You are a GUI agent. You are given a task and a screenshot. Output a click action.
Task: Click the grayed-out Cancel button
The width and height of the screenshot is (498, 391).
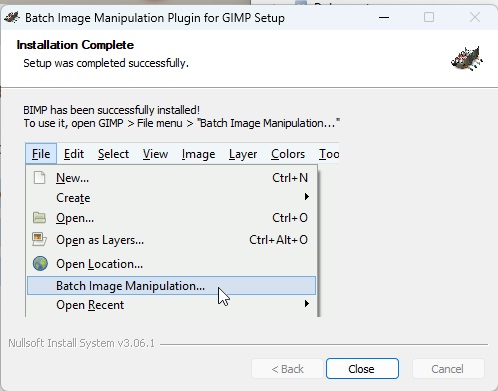[x=447, y=369]
